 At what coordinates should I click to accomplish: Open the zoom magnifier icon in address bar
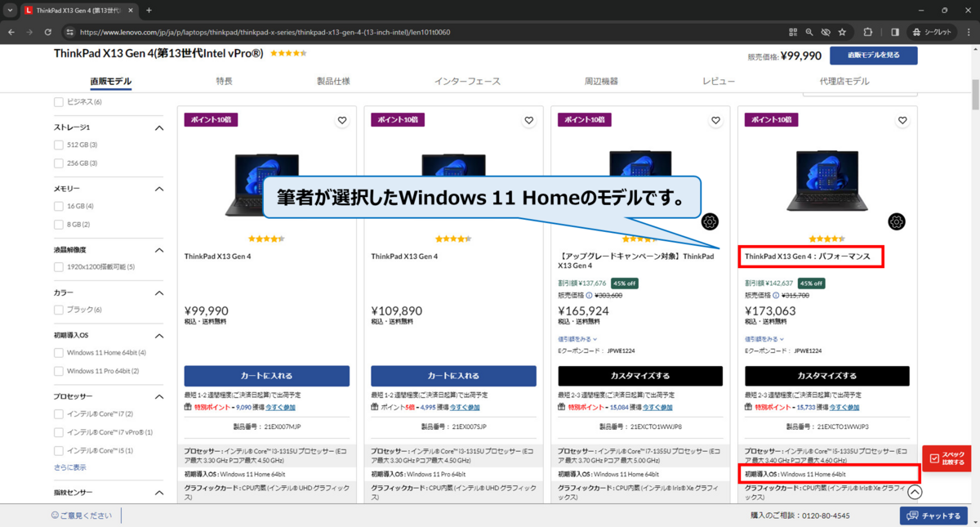[809, 32]
